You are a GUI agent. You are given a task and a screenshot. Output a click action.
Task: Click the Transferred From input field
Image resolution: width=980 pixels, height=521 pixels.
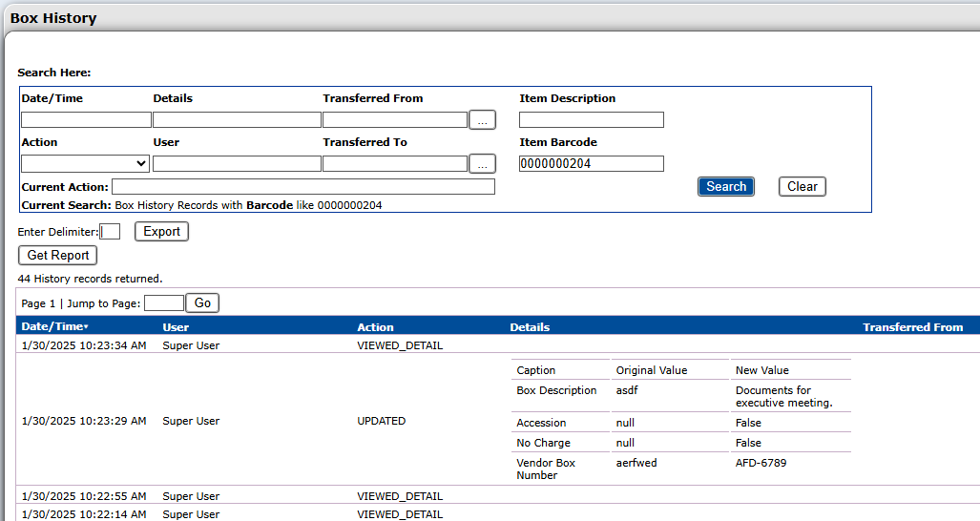(x=394, y=120)
